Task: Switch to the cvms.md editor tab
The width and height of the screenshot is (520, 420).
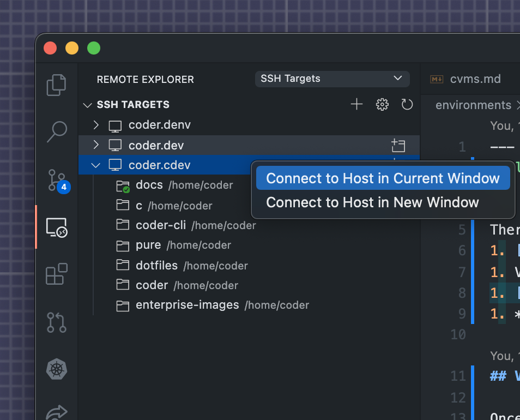Action: point(475,79)
